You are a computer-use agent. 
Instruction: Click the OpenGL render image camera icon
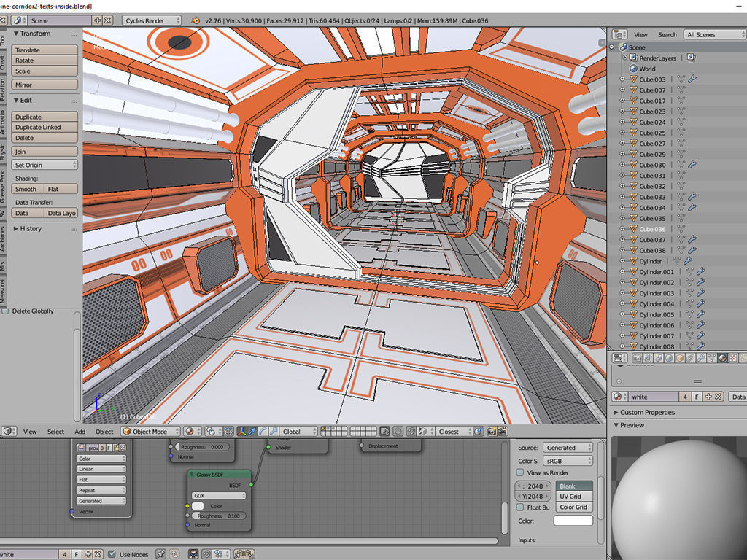point(491,432)
